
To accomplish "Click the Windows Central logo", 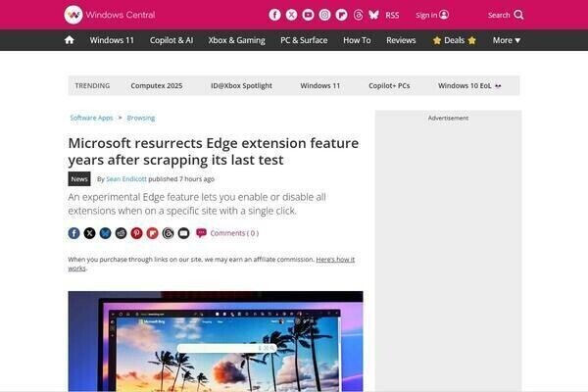I will (x=110, y=15).
